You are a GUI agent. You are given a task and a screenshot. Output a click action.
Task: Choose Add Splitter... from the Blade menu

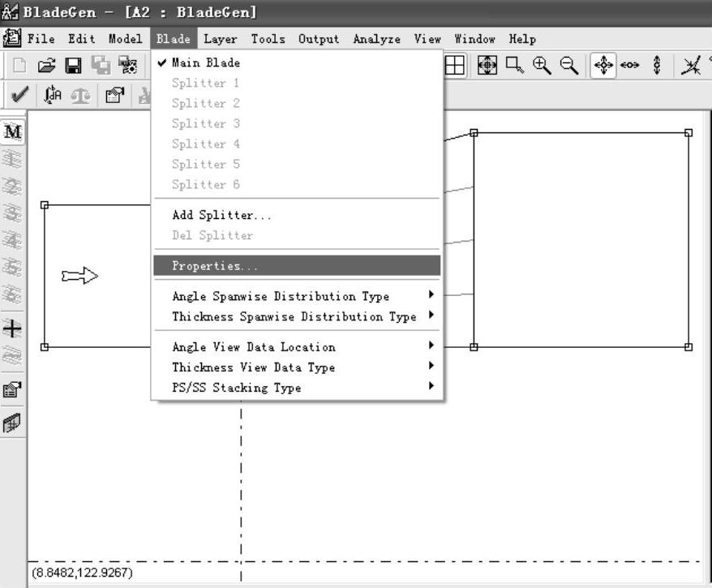pos(297,215)
